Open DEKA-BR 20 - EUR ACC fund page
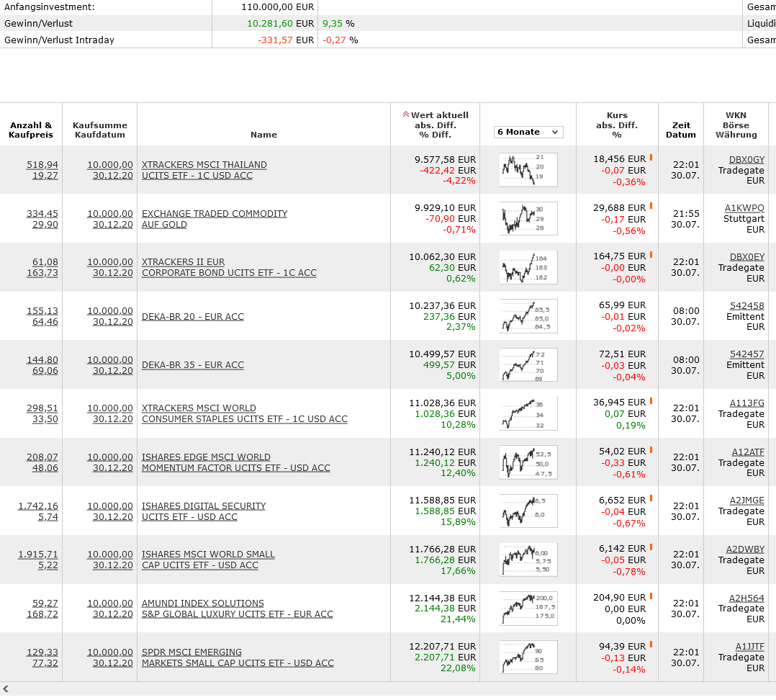776x700 pixels. pyautogui.click(x=192, y=316)
